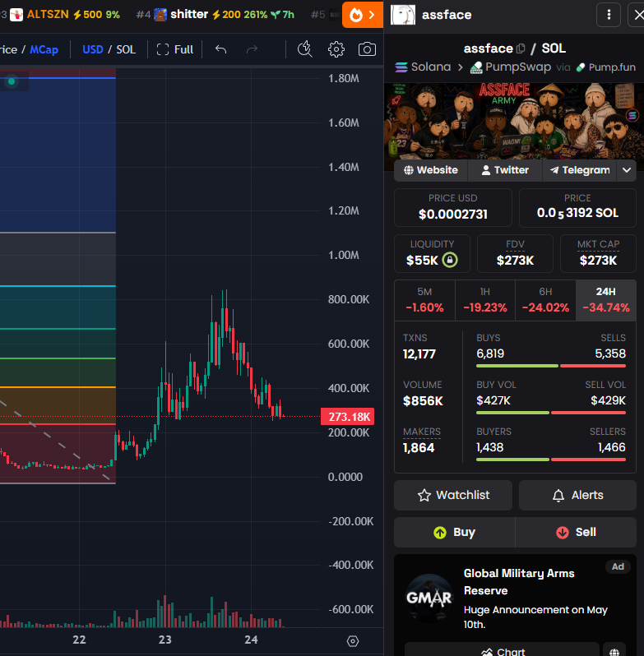Screen dimensions: 644x656
Task: Click the redo arrow in chart toolbar
Action: pos(252,49)
